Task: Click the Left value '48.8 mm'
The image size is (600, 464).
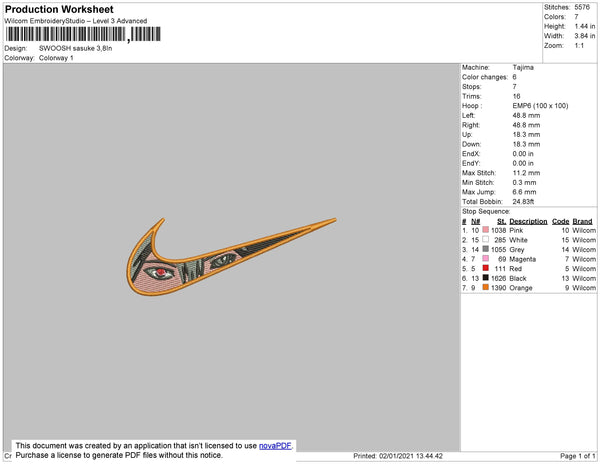Action: click(526, 116)
